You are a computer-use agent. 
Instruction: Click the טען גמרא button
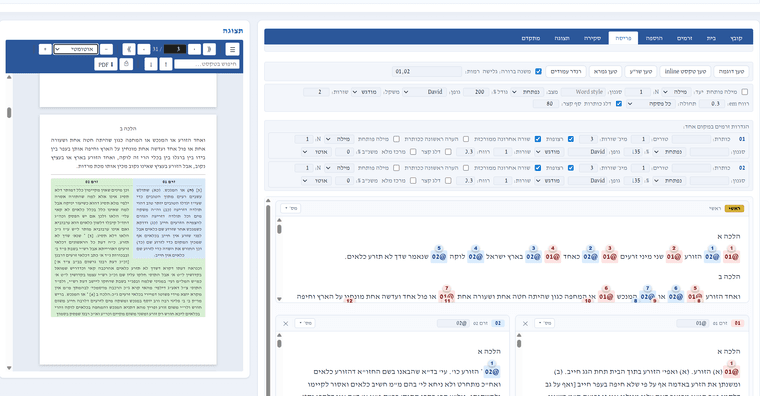(605, 71)
